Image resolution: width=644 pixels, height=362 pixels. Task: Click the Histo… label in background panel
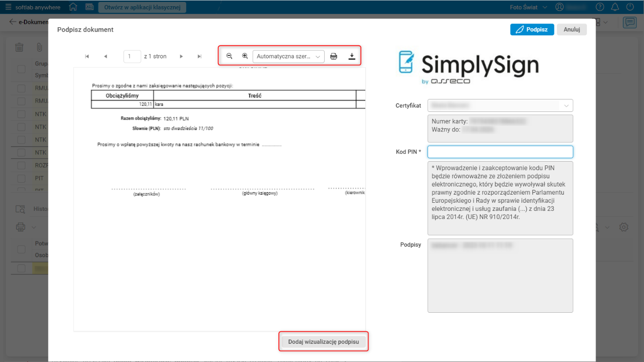pyautogui.click(x=41, y=209)
